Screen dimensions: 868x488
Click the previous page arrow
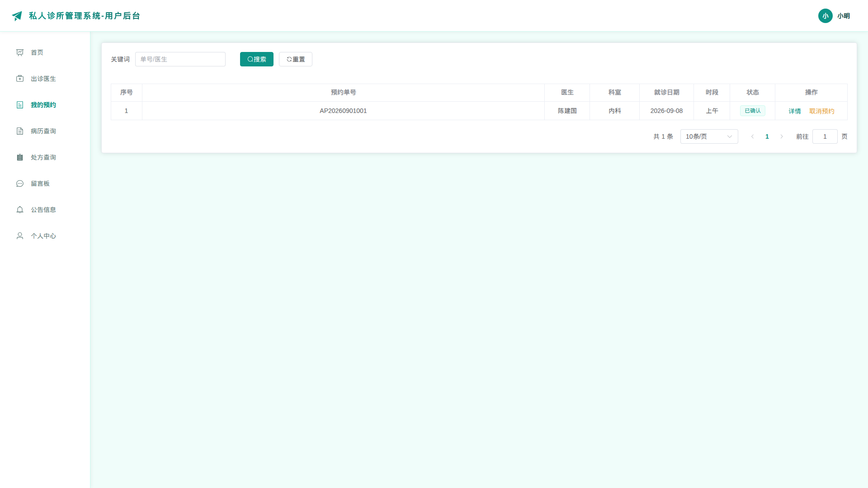coord(753,136)
